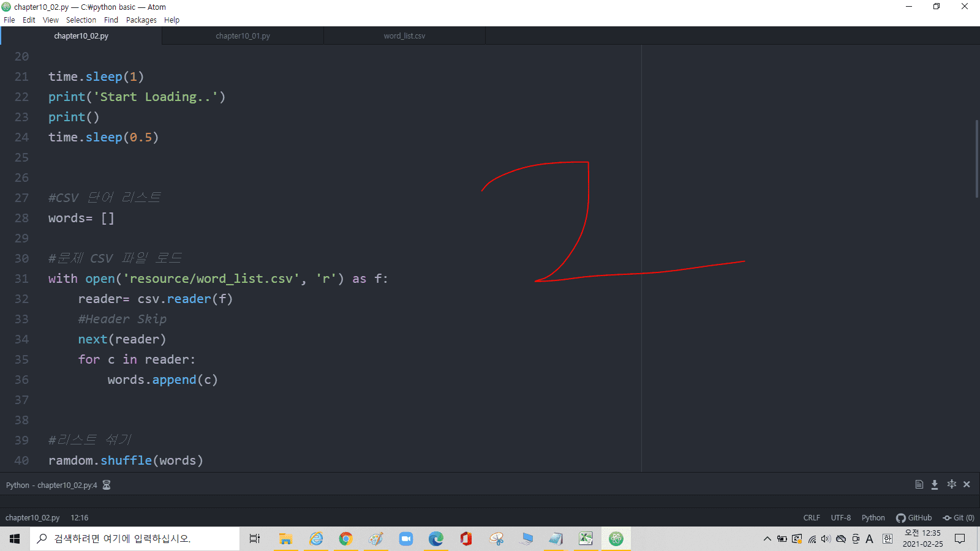Click the code line 'time.sleep(0.5)'
Viewport: 980px width, 551px height.
tap(104, 137)
